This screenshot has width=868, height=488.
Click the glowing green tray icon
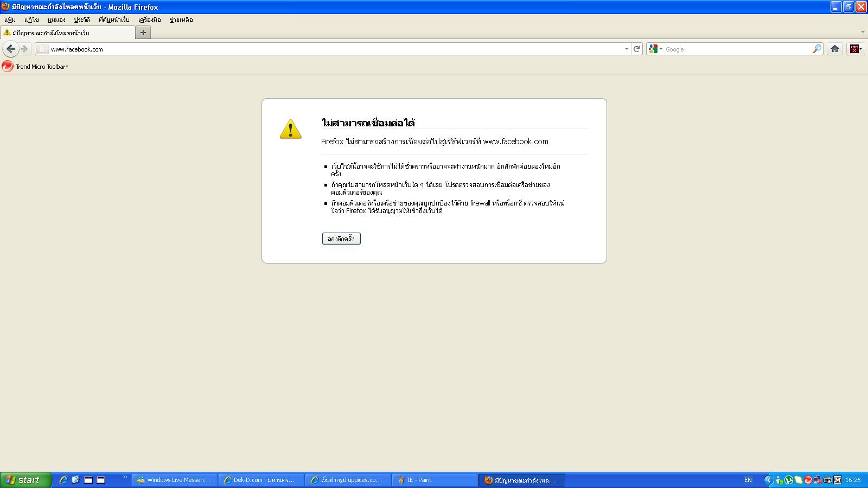point(799,480)
